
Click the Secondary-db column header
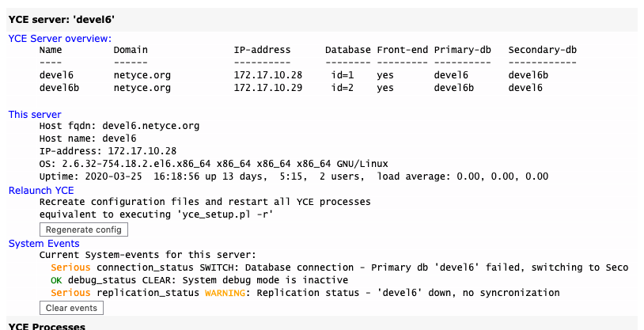coord(542,50)
